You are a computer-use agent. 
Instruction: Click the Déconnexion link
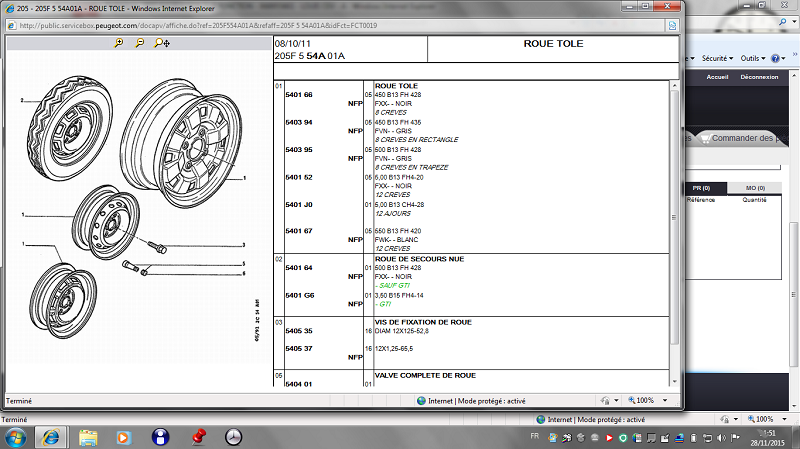pyautogui.click(x=759, y=77)
